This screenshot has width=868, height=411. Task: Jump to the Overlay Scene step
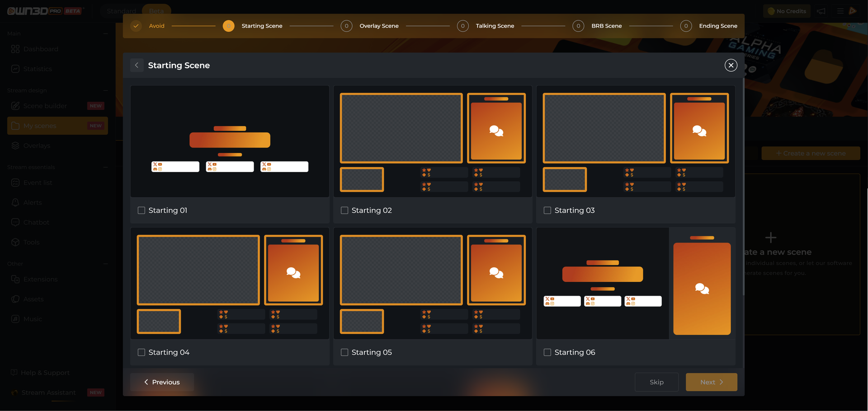pos(379,26)
